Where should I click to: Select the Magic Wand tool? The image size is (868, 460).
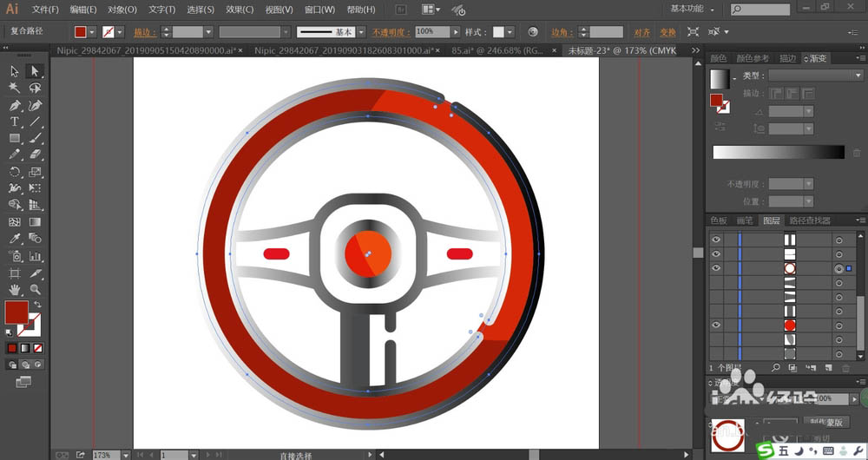click(15, 88)
